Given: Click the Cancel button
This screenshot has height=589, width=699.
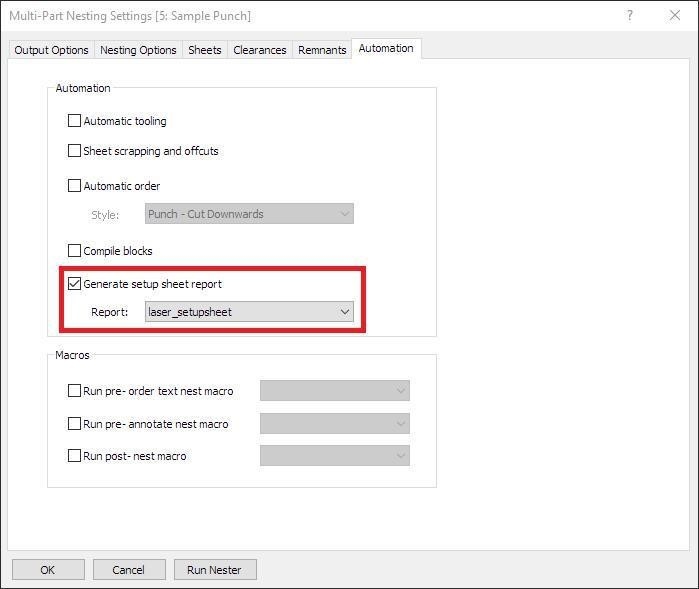Looking at the screenshot, I should [129, 570].
